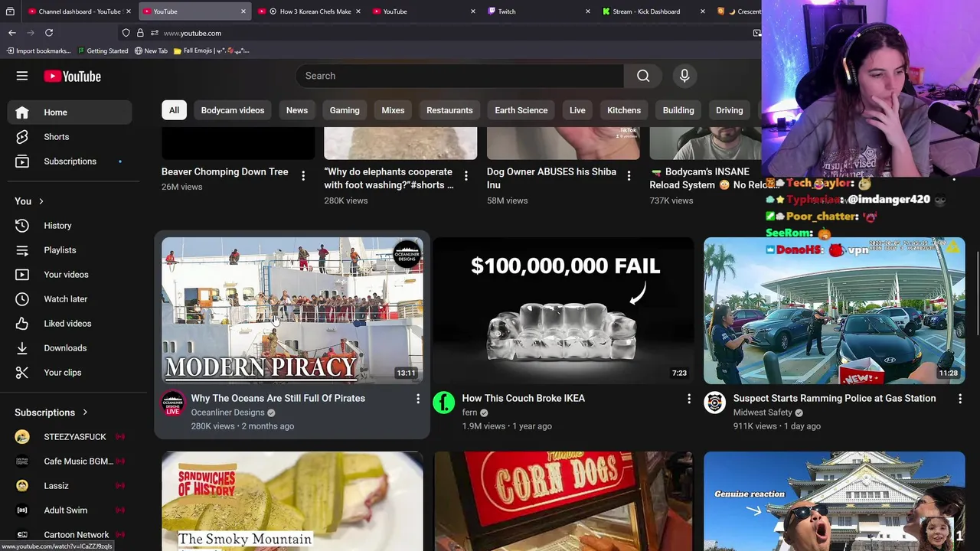Open the Home sidebar icon
The height and width of the screenshot is (551, 980).
[22, 112]
